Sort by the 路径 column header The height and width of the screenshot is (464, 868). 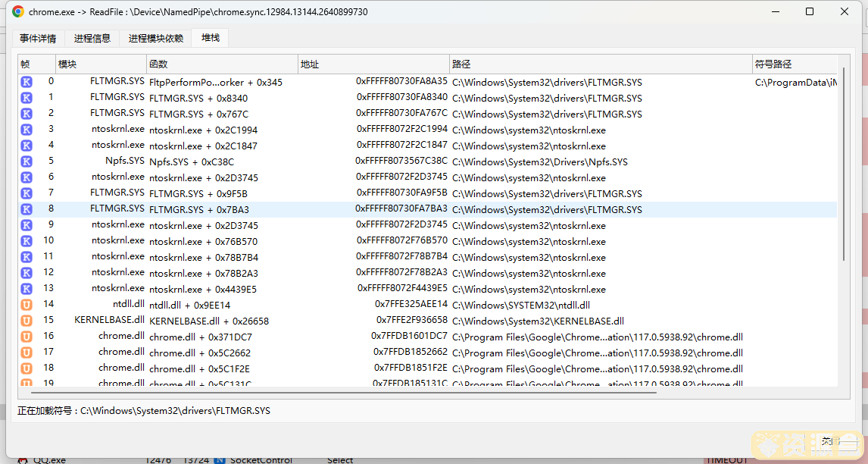click(601, 64)
